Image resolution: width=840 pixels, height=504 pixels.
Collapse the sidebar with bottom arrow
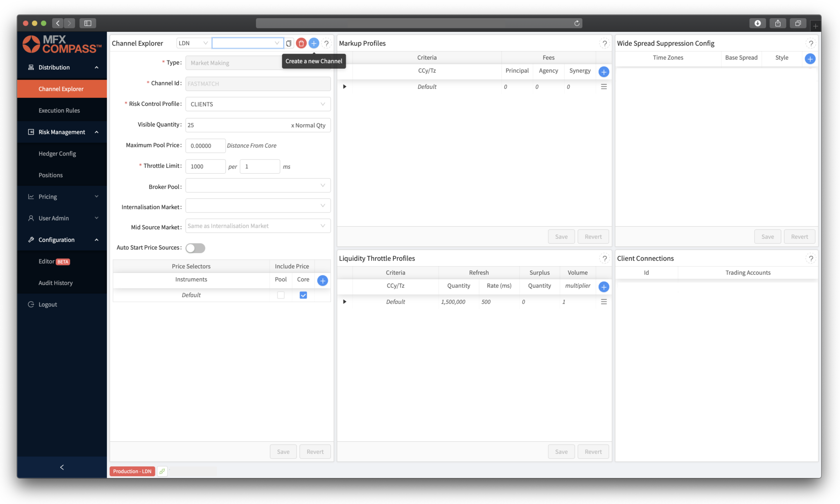62,467
